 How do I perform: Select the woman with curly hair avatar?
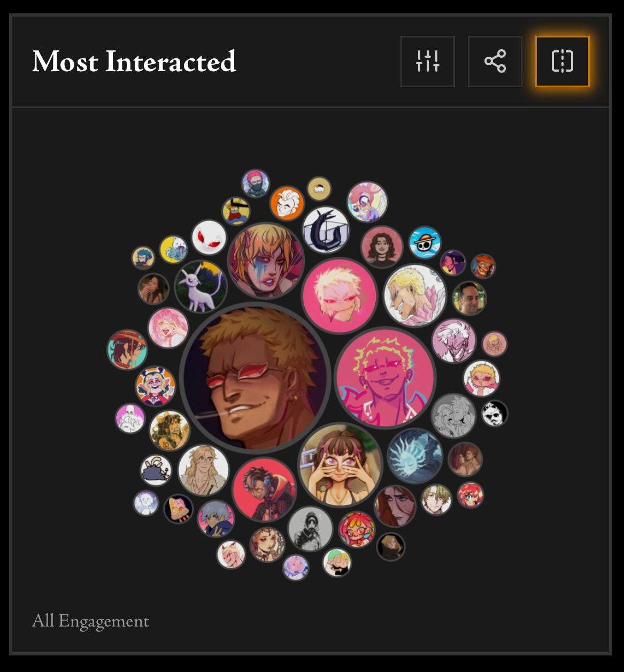(382, 247)
